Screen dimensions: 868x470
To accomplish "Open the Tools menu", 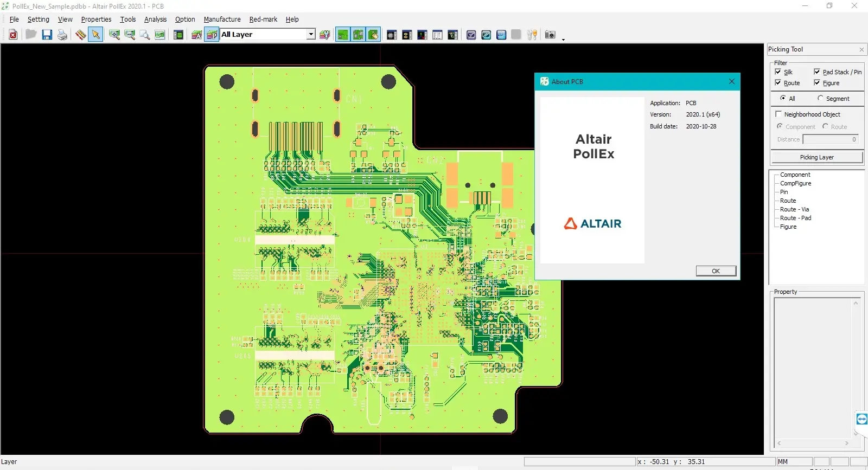I will pos(128,19).
